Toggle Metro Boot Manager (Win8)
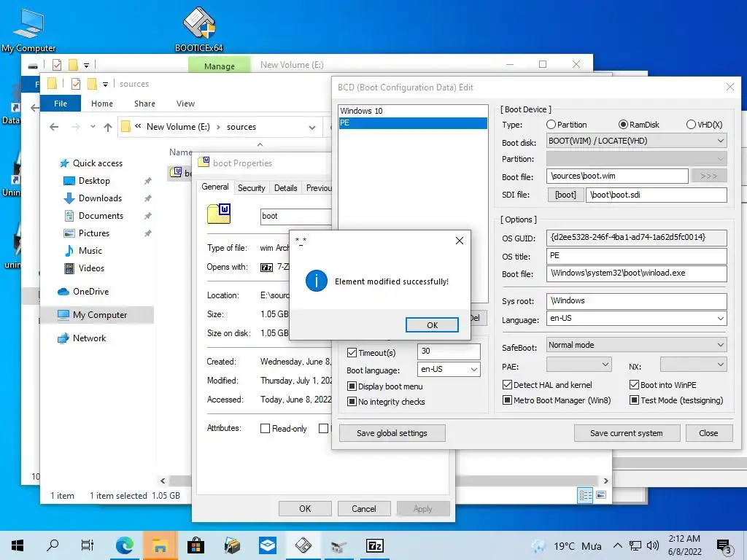Image resolution: width=747 pixels, height=560 pixels. [x=508, y=400]
